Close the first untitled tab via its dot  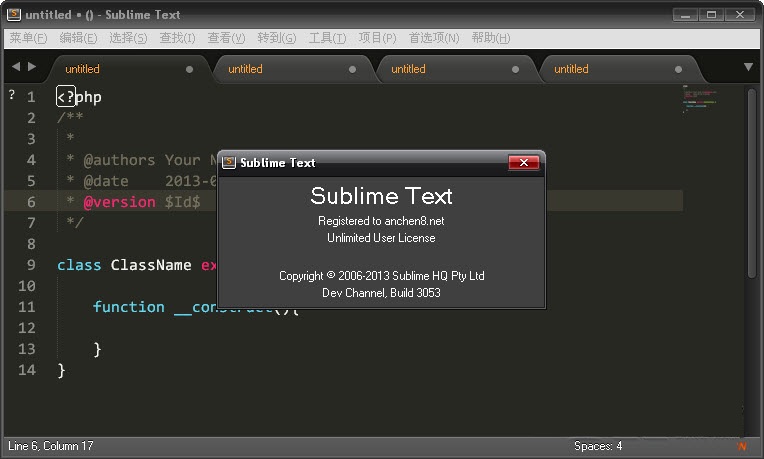click(190, 70)
